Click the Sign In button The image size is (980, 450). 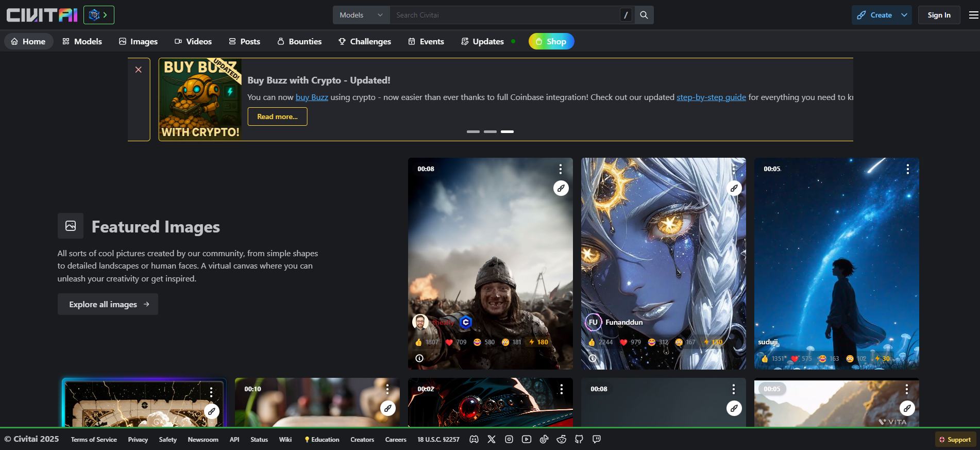pos(939,15)
